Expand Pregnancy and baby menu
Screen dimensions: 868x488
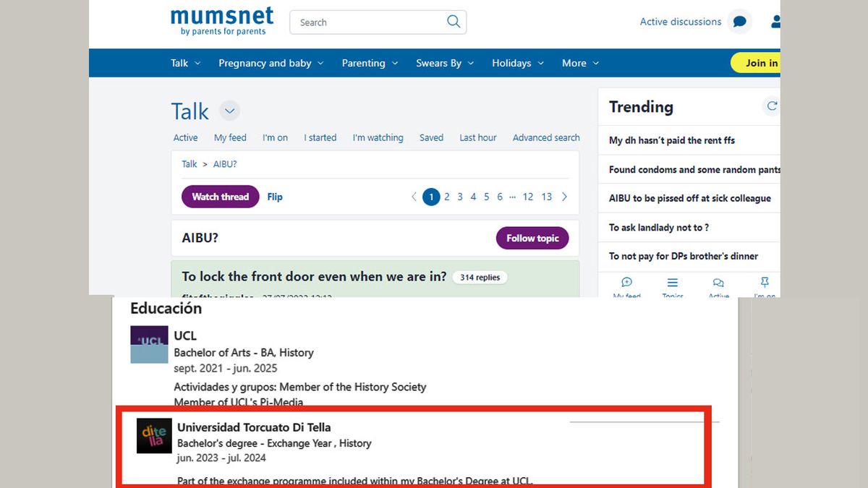(x=271, y=63)
